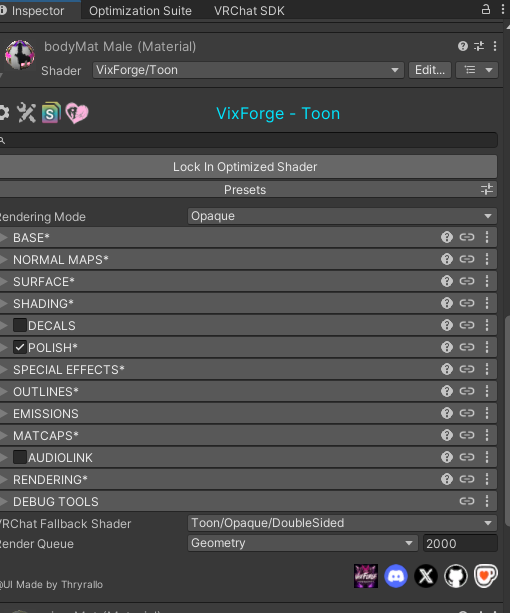Open three-dot menu on SURFACE row
The image size is (510, 613).
pos(487,281)
